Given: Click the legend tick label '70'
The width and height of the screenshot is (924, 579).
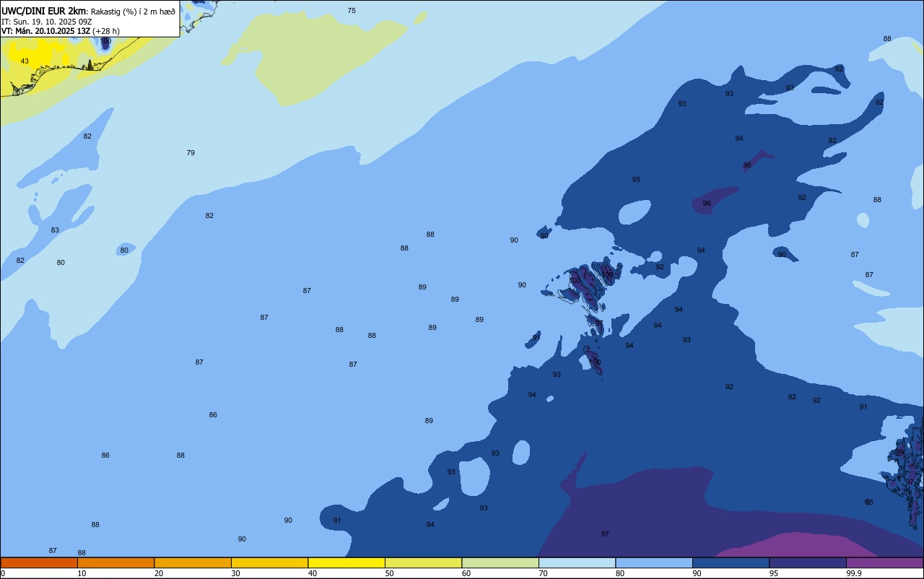Looking at the screenshot, I should [543, 573].
